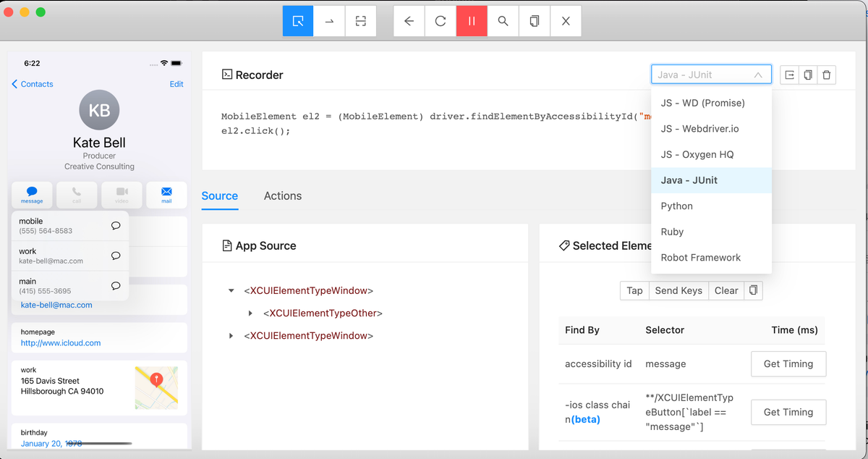Screen dimensions: 868x459
Task: Click the back navigation icon
Action: (409, 20)
